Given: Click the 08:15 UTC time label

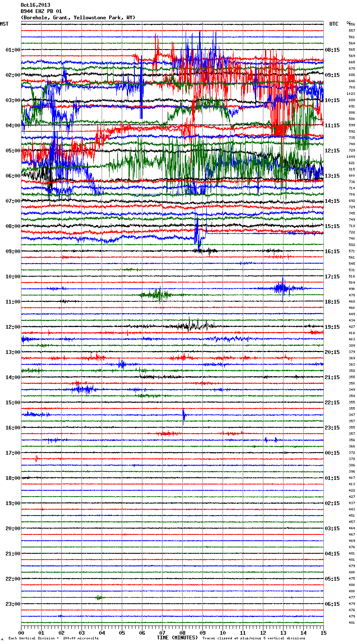Looking at the screenshot, I should 332,50.
